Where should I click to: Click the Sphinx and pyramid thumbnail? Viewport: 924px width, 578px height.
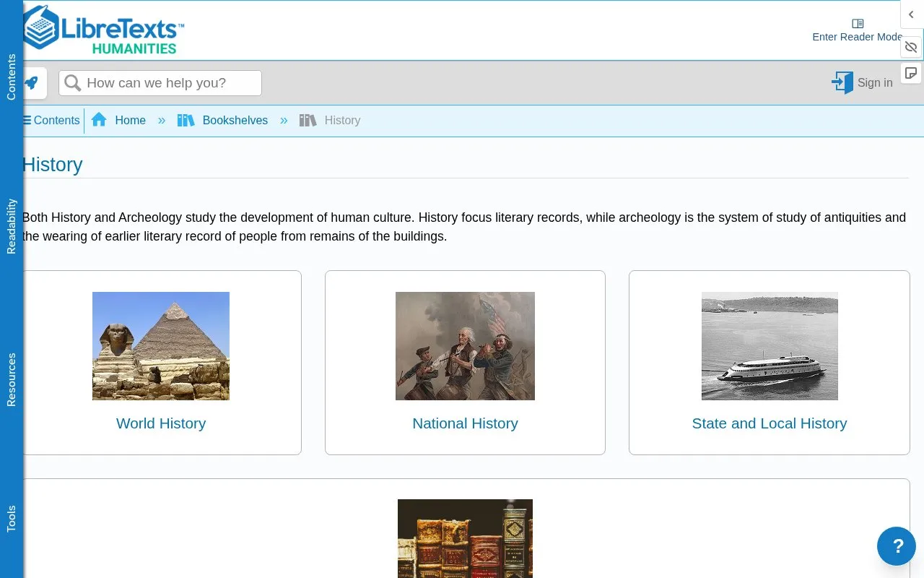pos(161,346)
